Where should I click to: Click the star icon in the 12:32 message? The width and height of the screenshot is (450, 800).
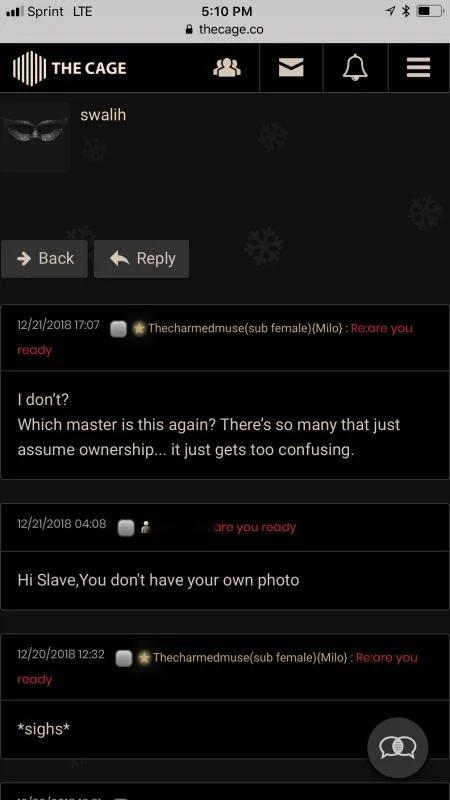point(144,658)
